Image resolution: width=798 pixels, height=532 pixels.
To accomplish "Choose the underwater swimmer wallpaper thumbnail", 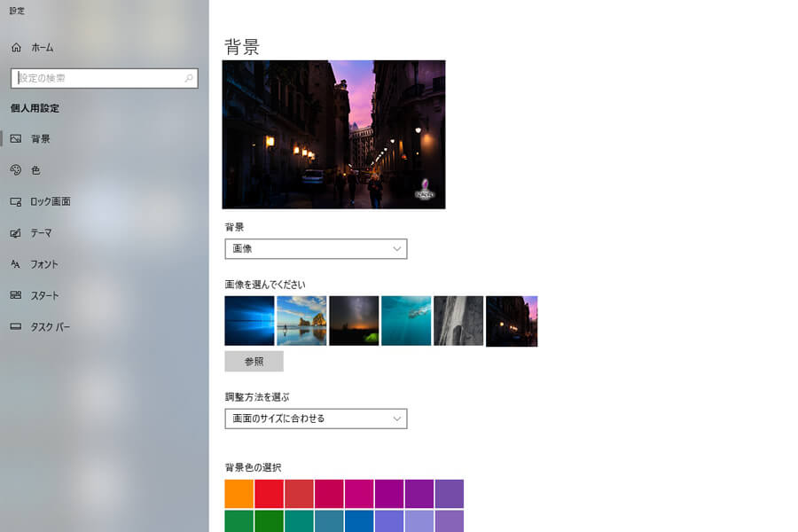I will click(406, 321).
